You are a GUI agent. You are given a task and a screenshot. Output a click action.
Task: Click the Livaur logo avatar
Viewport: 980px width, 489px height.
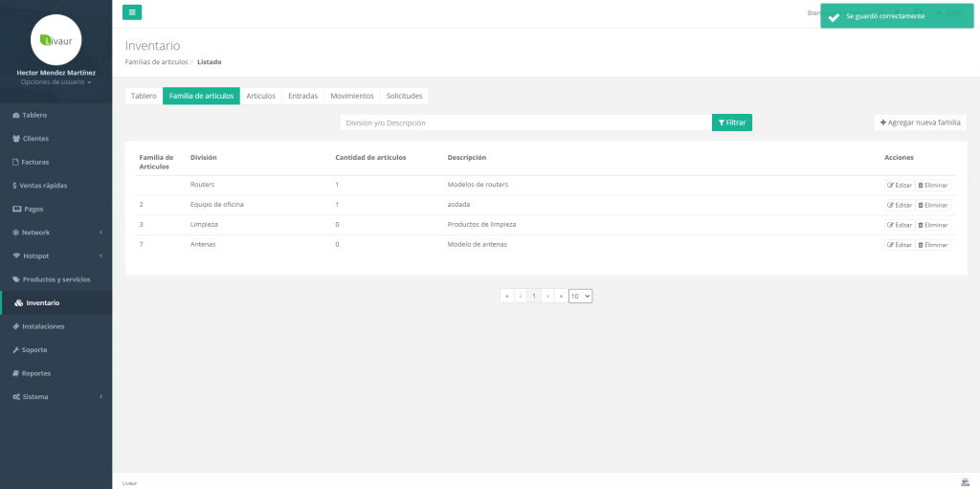56,40
